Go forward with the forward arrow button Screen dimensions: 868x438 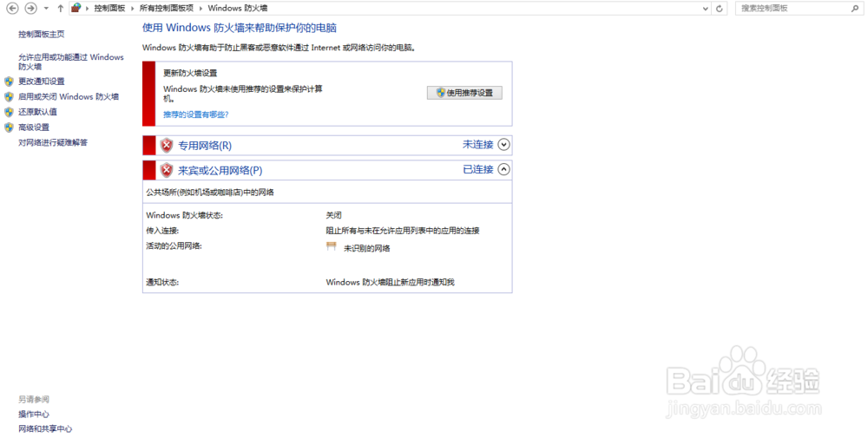pyautogui.click(x=31, y=9)
